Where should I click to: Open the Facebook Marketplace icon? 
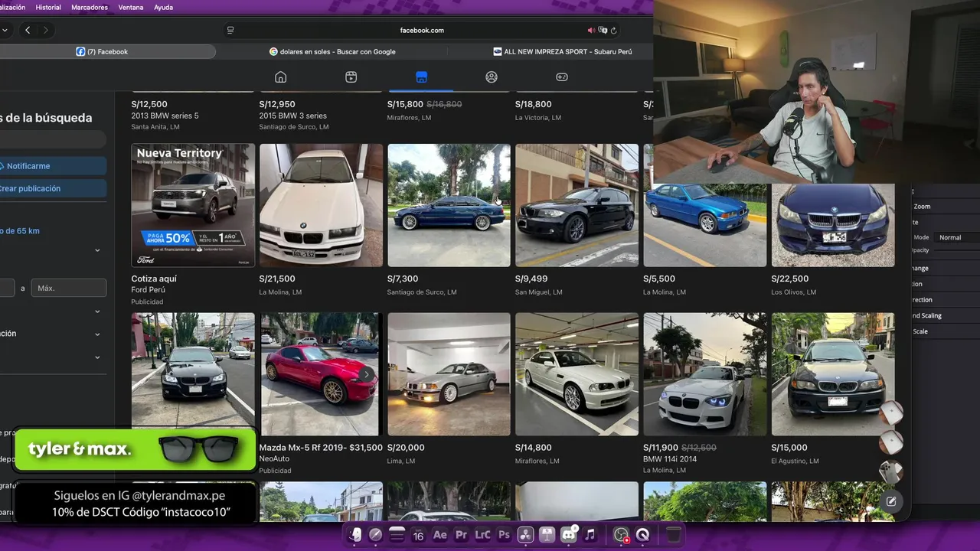click(x=421, y=77)
